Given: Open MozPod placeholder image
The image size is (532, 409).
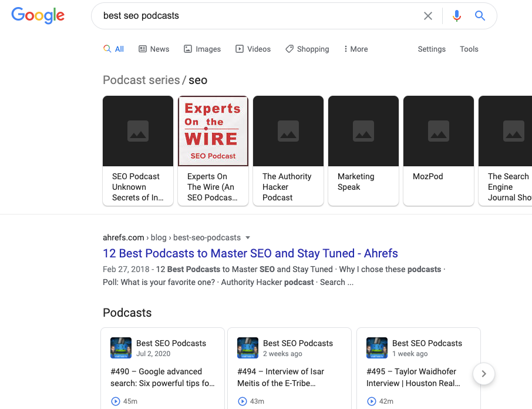Looking at the screenshot, I should pyautogui.click(x=439, y=131).
